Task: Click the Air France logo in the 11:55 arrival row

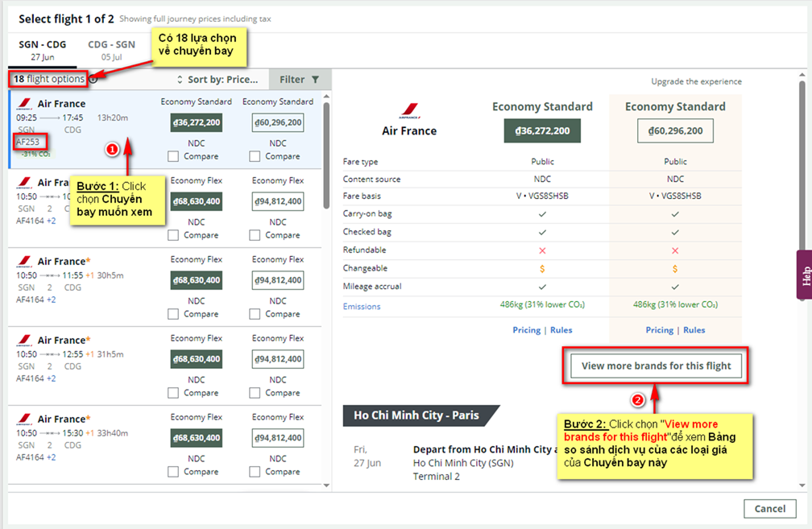Action: click(24, 262)
